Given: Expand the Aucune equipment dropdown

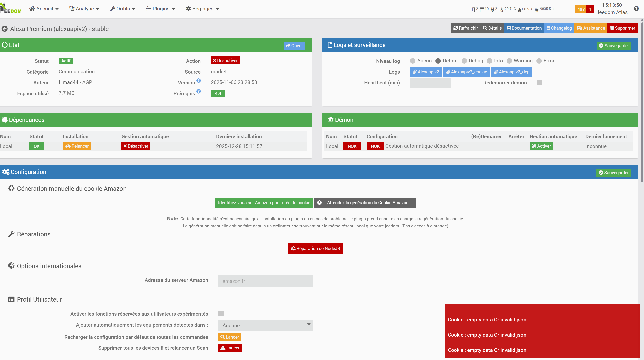Looking at the screenshot, I should point(265,325).
